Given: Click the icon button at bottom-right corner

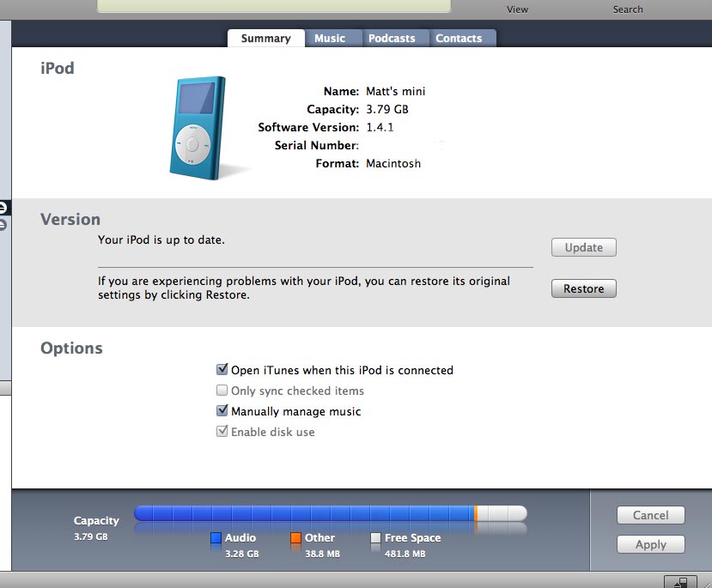Looking at the screenshot, I should [x=680, y=582].
